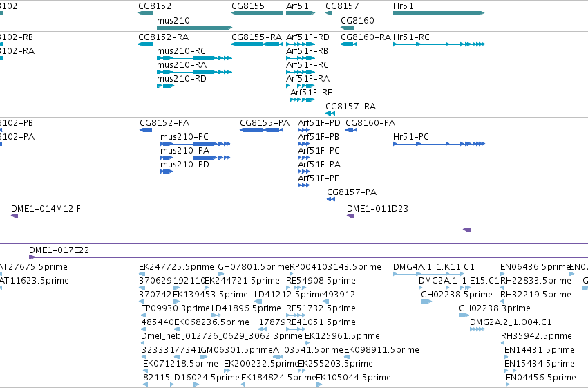Image resolution: width=588 pixels, height=388 pixels.
Task: Select EST RH32219.5prime
Action: (502, 302)
